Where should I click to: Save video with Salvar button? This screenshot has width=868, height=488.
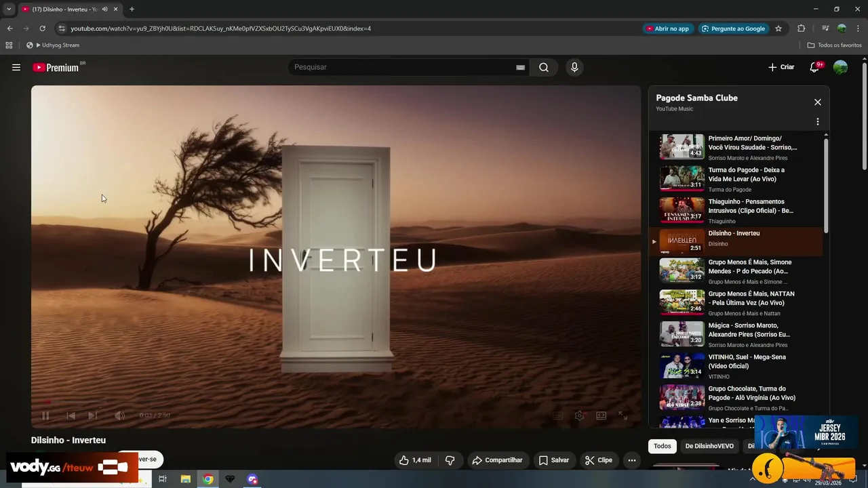[554, 460]
